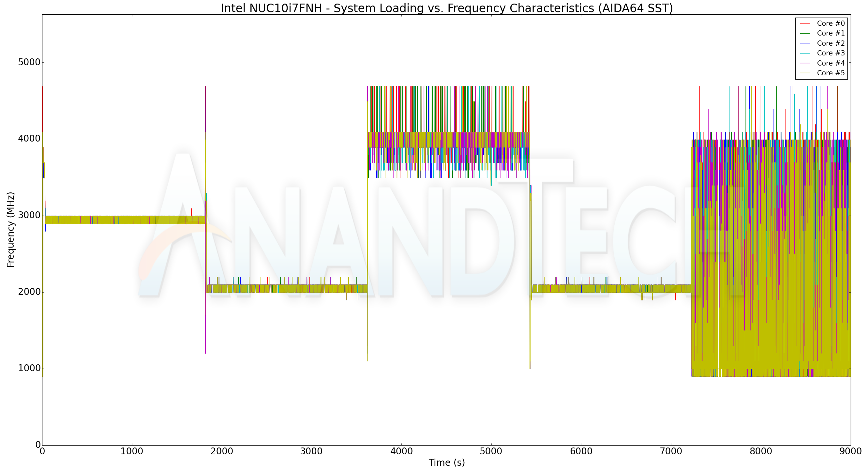
Task: Click the y-axis tick label 1000
Action: 29,368
